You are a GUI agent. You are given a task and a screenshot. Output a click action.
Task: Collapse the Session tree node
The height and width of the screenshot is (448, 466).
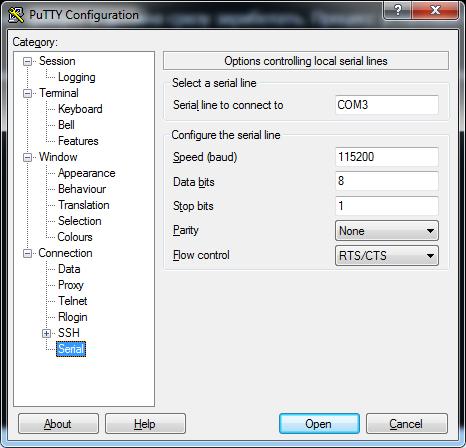click(27, 61)
